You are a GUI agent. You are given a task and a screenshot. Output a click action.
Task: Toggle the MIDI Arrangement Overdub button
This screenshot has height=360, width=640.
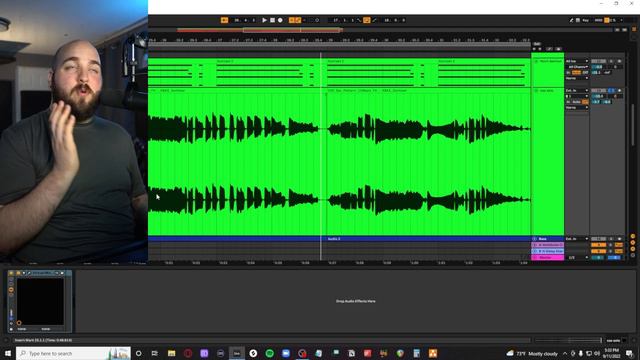[x=291, y=20]
